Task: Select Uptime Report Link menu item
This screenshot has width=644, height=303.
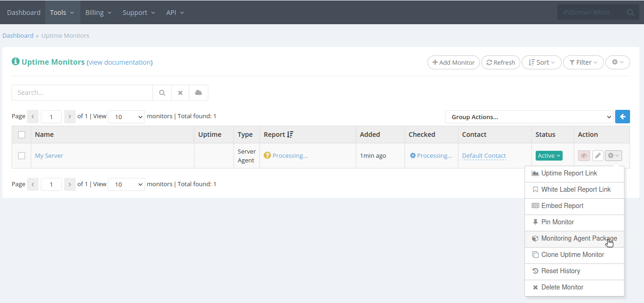Action: coord(574,174)
